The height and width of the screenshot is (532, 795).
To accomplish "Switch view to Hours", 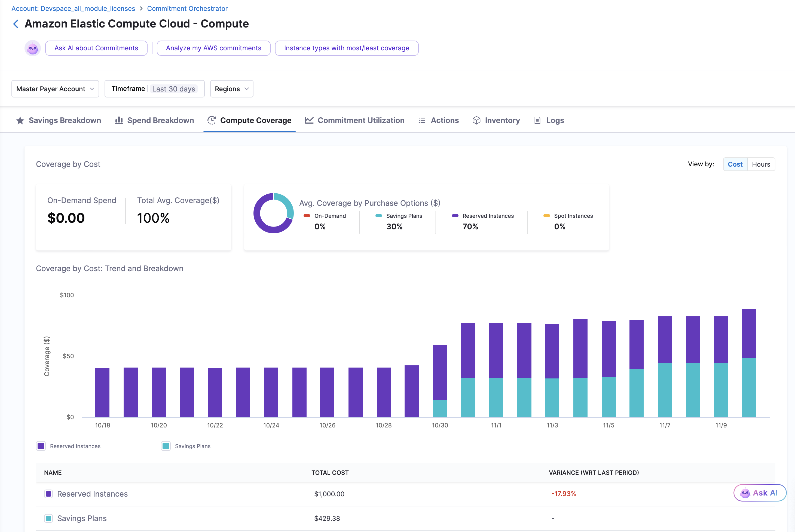I will [761, 164].
